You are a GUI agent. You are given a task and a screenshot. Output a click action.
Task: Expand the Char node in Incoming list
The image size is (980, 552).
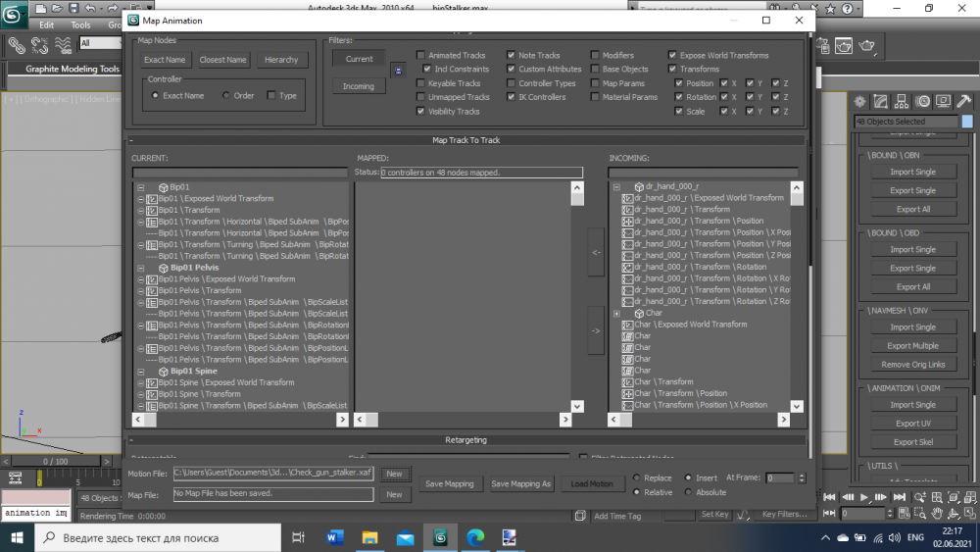click(616, 313)
